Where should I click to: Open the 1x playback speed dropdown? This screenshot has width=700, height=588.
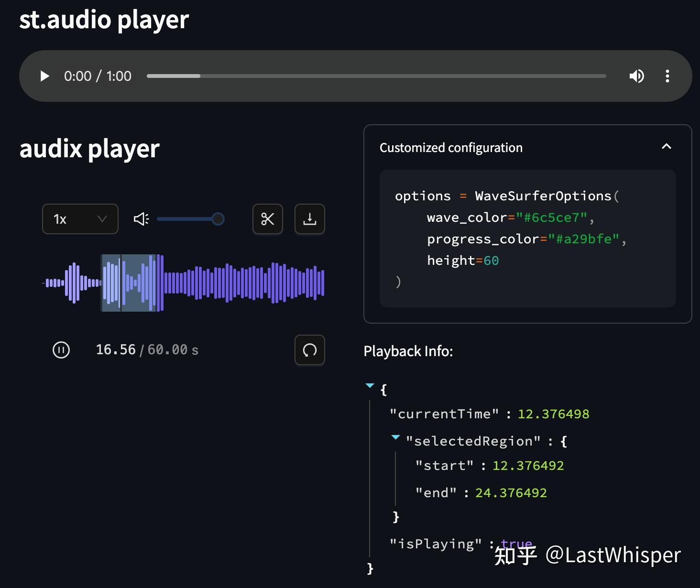(x=80, y=219)
